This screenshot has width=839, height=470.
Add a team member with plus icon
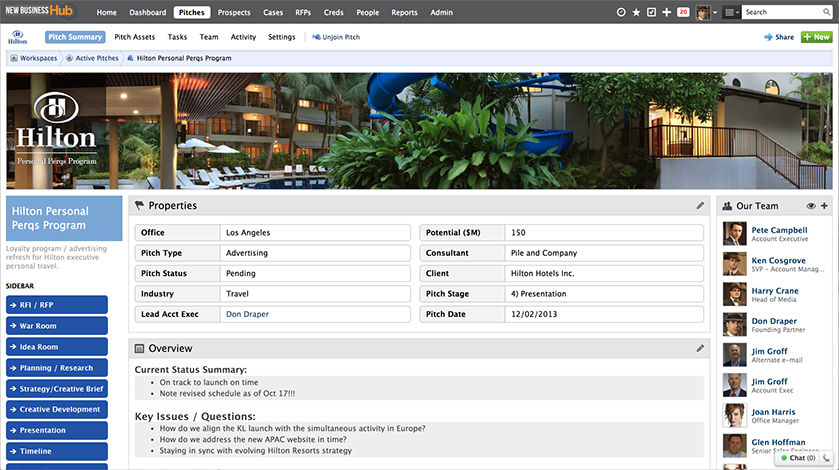(825, 206)
